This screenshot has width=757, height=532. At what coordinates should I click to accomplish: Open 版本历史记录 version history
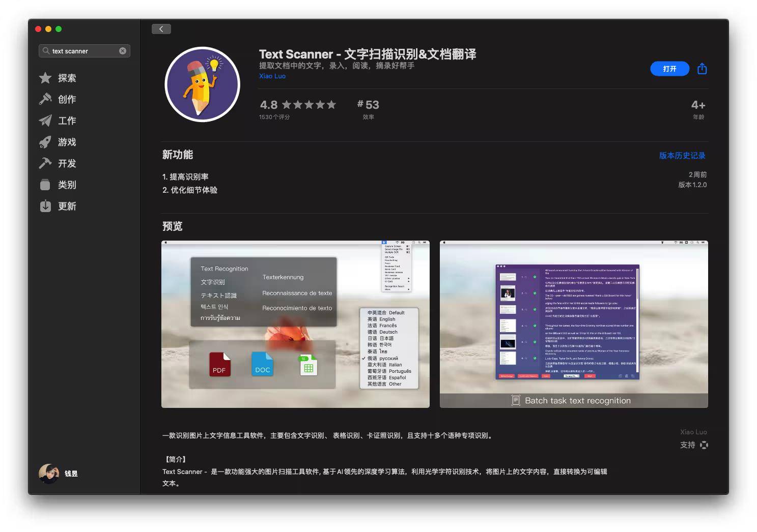pyautogui.click(x=682, y=156)
